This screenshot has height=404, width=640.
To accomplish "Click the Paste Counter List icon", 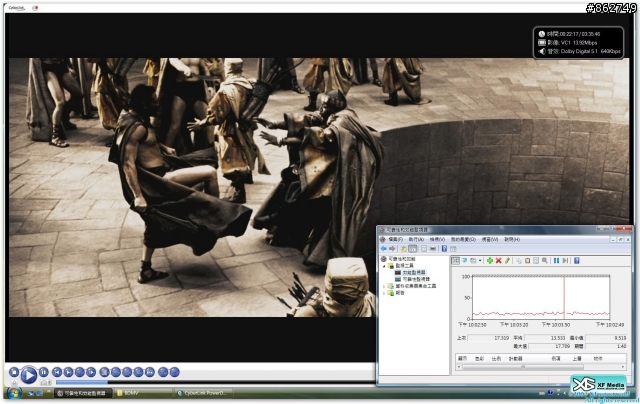I will click(527, 260).
